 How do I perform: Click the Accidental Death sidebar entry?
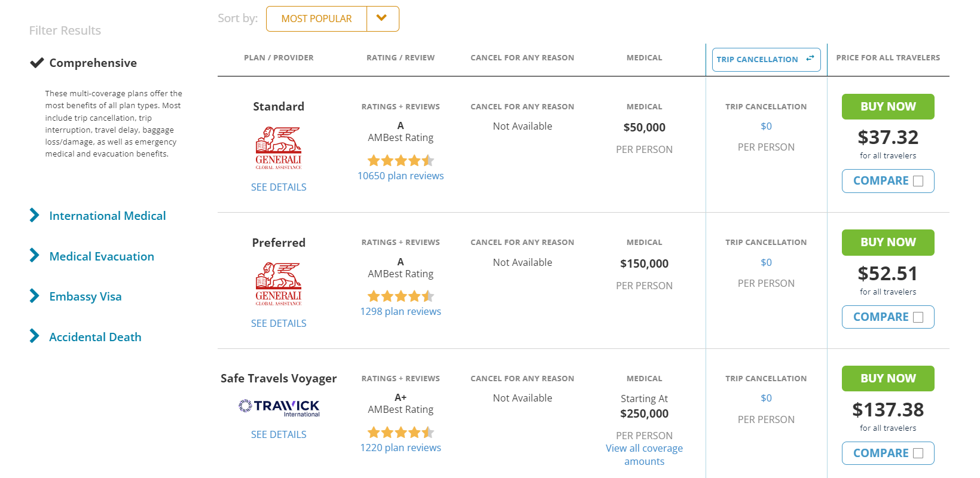(x=95, y=336)
